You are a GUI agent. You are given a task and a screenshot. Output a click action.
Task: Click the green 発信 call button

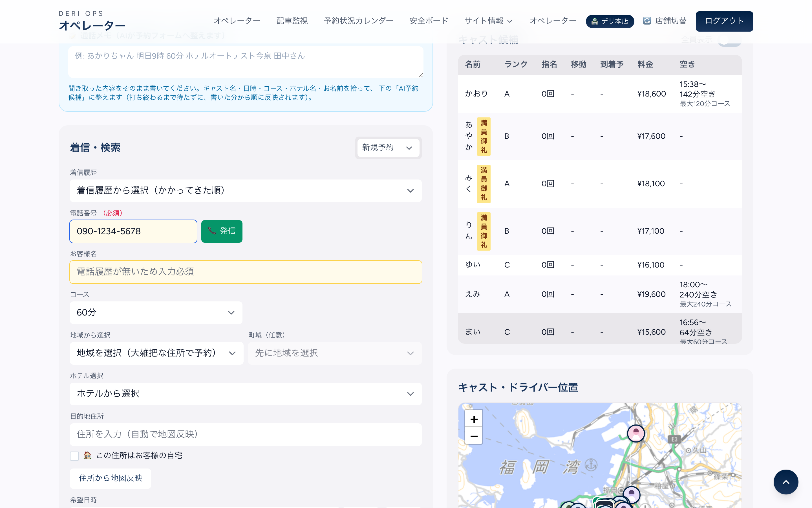[x=222, y=231]
